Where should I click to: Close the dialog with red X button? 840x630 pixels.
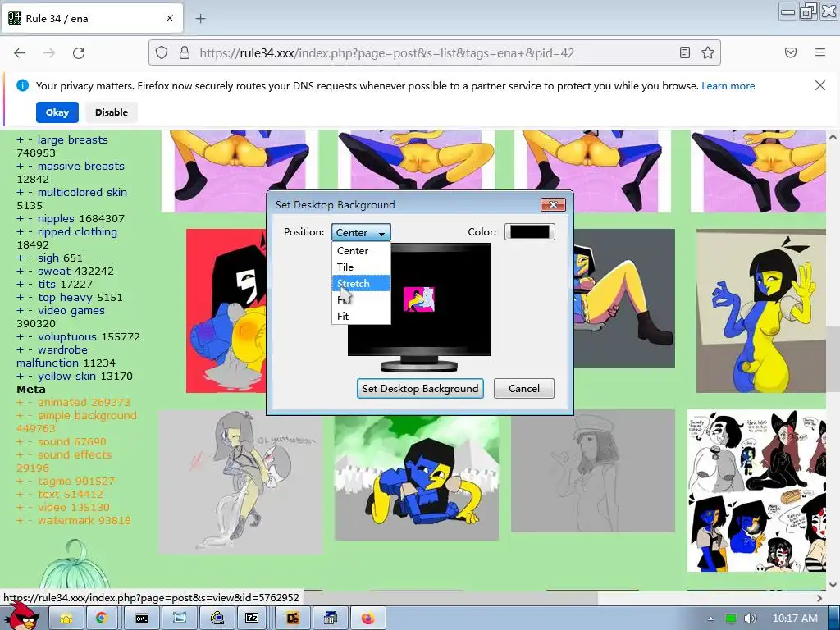(553, 204)
